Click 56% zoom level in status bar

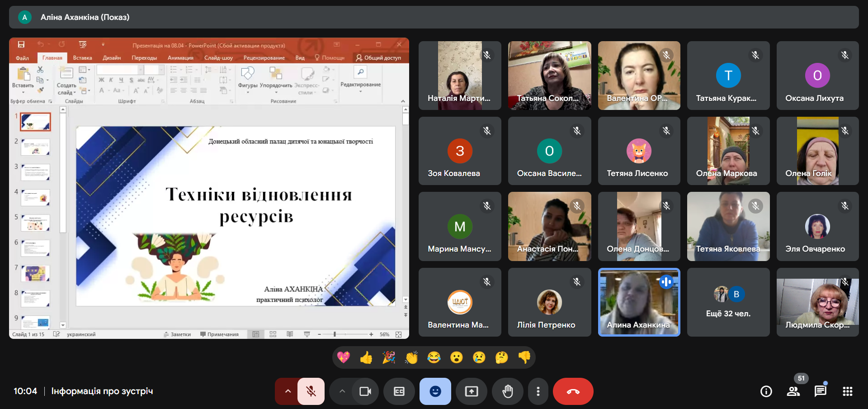coord(384,334)
